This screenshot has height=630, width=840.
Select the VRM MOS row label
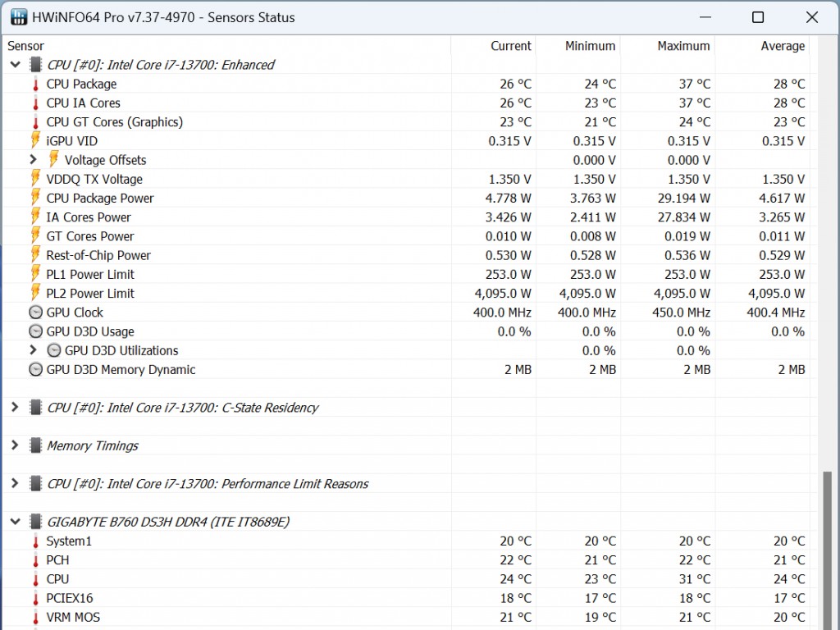click(x=73, y=618)
